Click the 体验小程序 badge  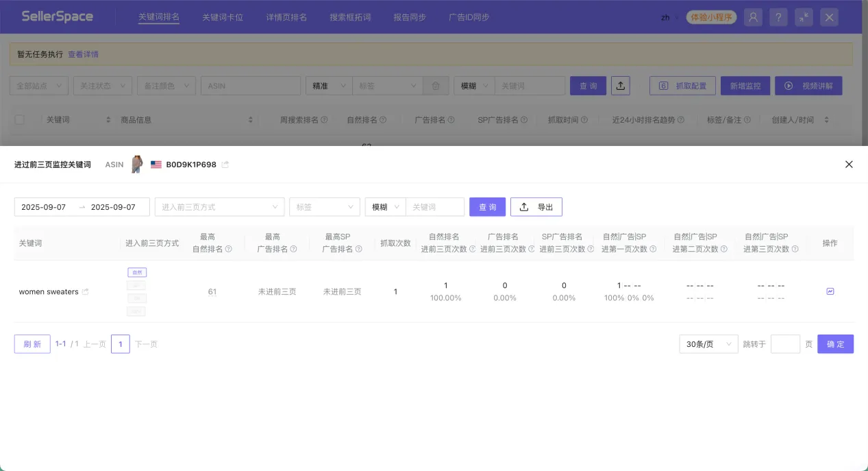click(711, 17)
